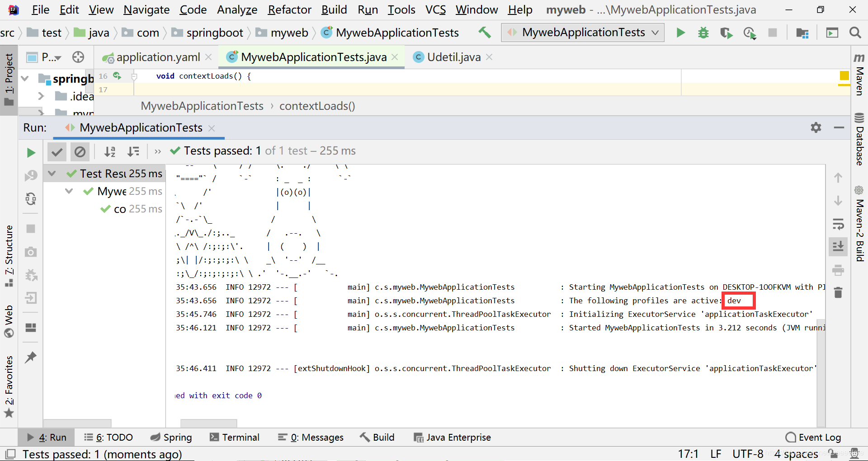This screenshot has height=461, width=868.
Task: Open the TODO tool window button
Action: click(x=108, y=437)
